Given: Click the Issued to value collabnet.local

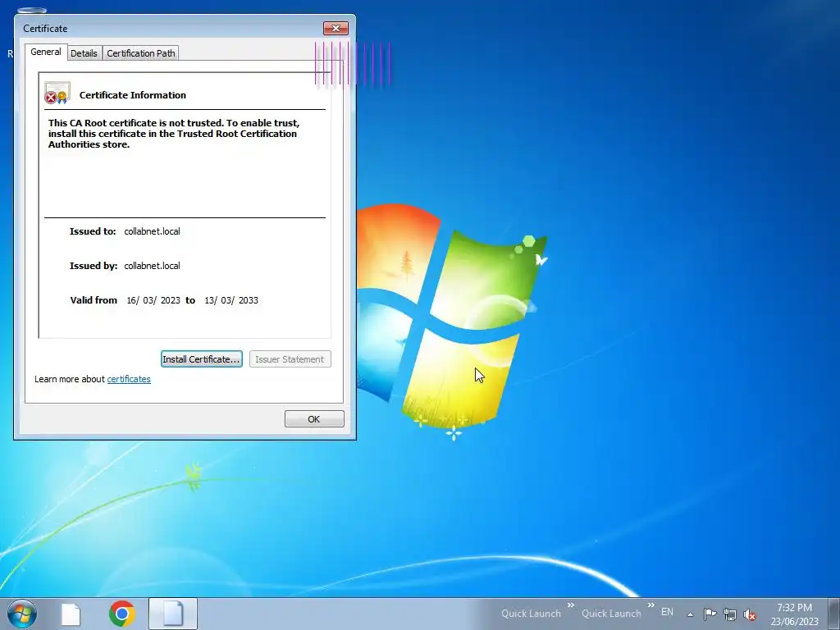Looking at the screenshot, I should [152, 231].
